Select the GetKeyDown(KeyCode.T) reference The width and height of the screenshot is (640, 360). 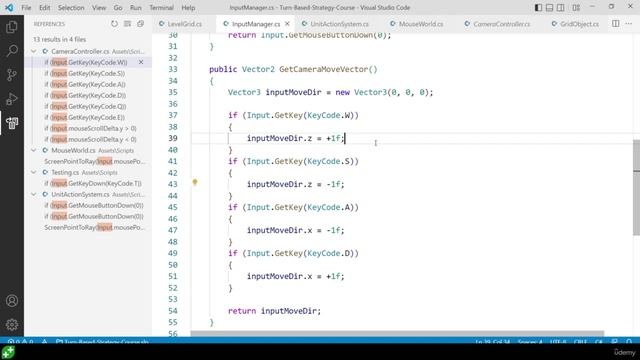point(93,184)
